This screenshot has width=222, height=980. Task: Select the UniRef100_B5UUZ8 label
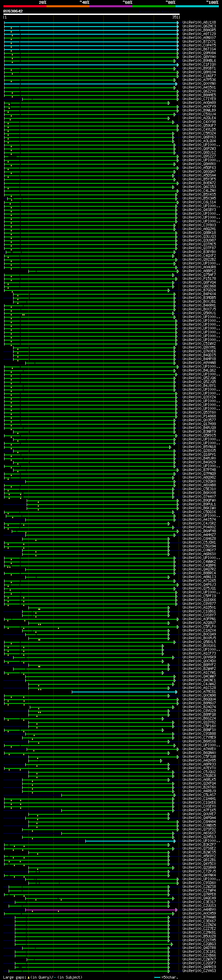tap(199, 936)
